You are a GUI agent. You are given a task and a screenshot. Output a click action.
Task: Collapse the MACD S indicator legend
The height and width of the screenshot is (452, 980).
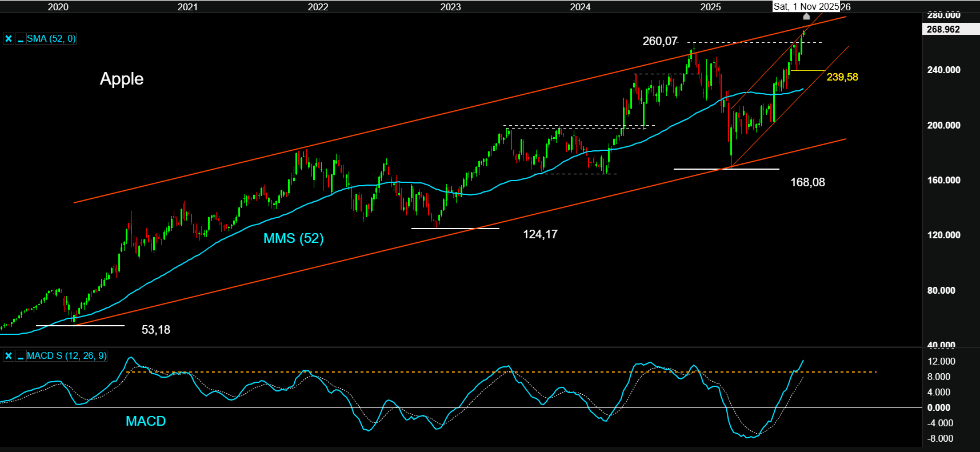(21, 356)
